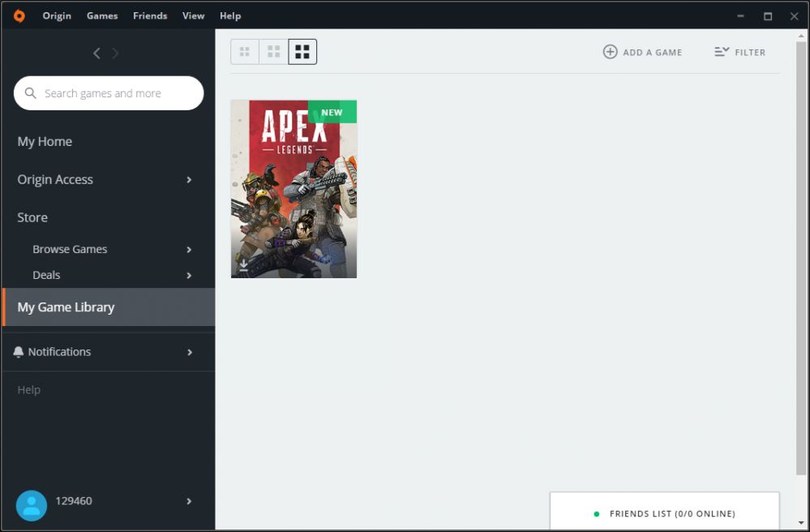Screen dimensions: 810x532
Task: Open the Origin menu
Action: (57, 16)
